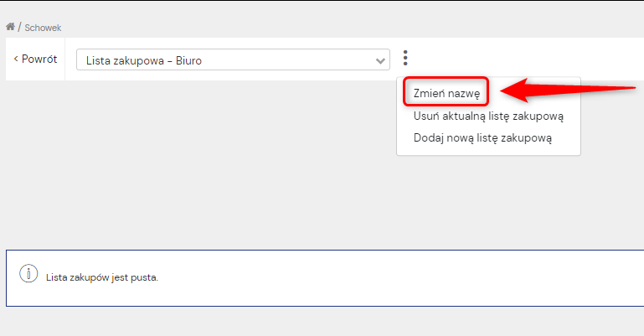Click the back chevron beside Powrót
The image size is (644, 336).
(x=16, y=59)
